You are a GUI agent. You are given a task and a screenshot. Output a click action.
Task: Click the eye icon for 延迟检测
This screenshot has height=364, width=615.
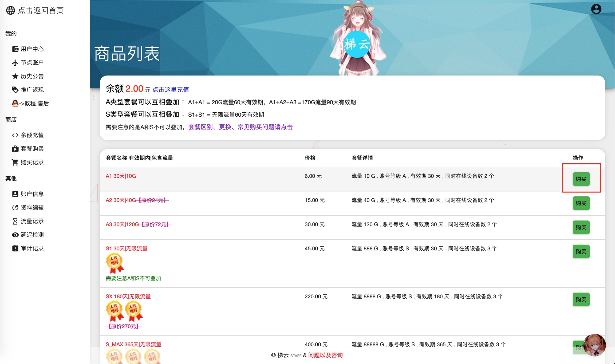(15, 235)
